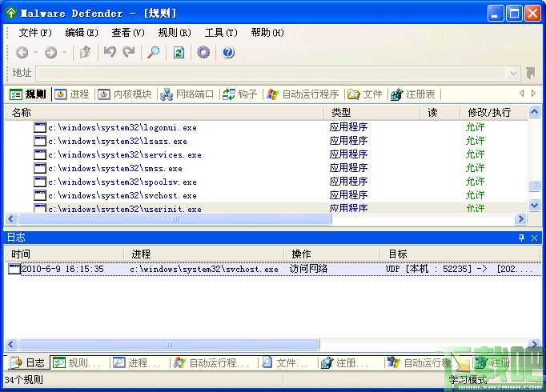This screenshot has width=546, height=392.
Task: Open the 编辑(E) menu
Action: pyautogui.click(x=82, y=33)
